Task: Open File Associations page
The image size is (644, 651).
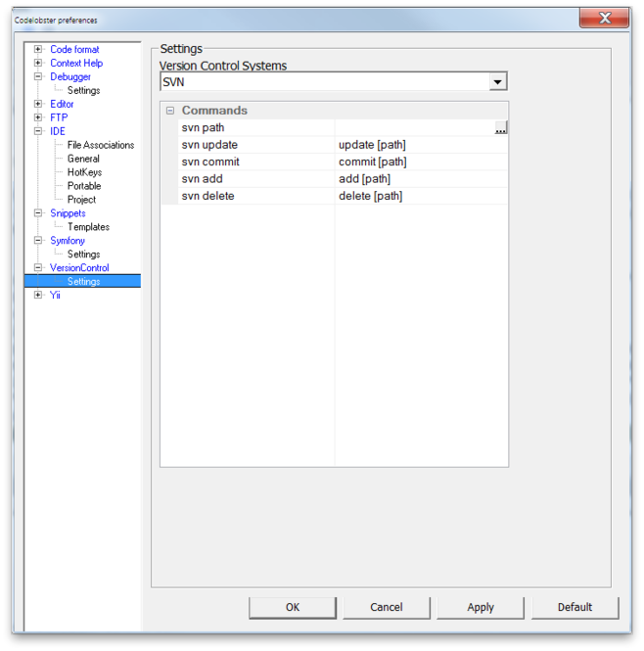Action: click(101, 145)
